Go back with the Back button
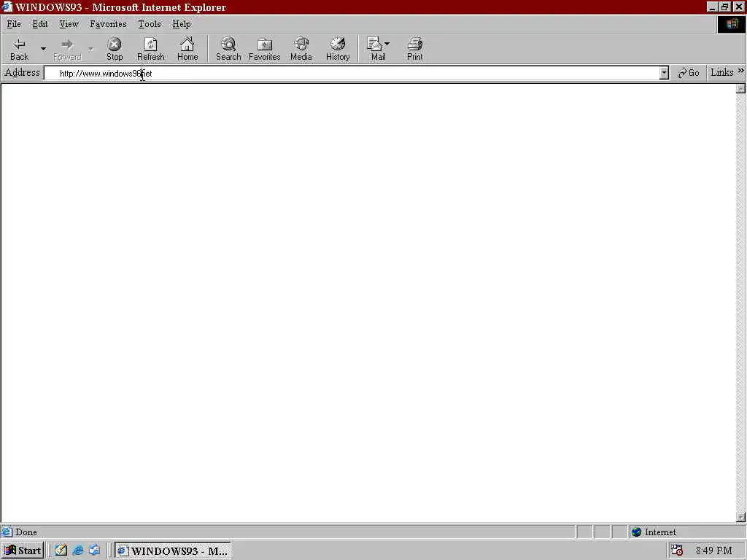The width and height of the screenshot is (747, 560). click(19, 49)
